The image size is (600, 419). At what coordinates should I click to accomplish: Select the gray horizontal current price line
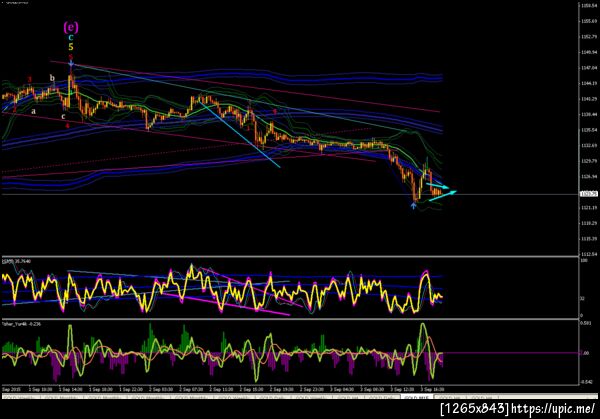pos(290,194)
